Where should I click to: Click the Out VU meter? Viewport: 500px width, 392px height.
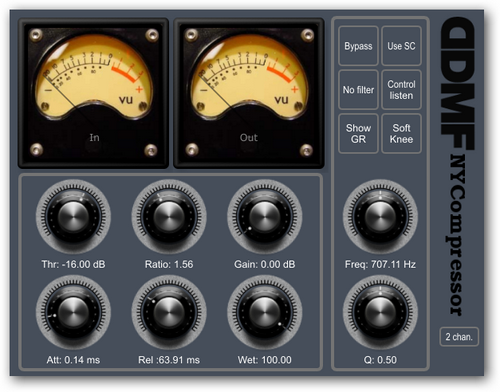click(x=249, y=93)
